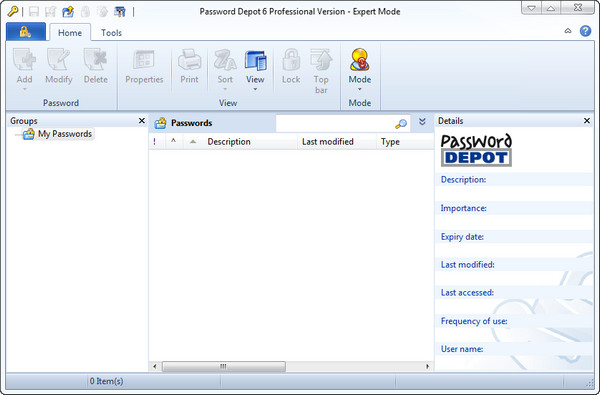Collapse the ribbon using the chevron icon
The width and height of the screenshot is (600, 395).
click(568, 31)
